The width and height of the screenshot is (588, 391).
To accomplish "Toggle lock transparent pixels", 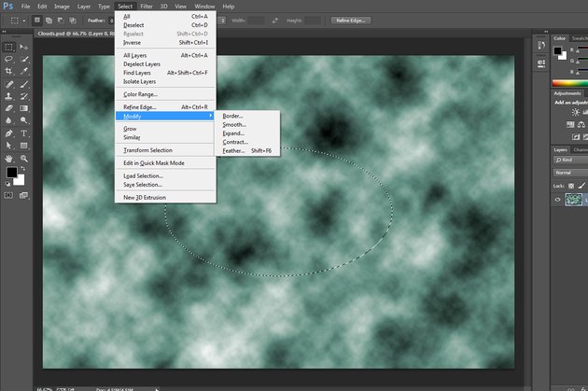I will pyautogui.click(x=571, y=186).
